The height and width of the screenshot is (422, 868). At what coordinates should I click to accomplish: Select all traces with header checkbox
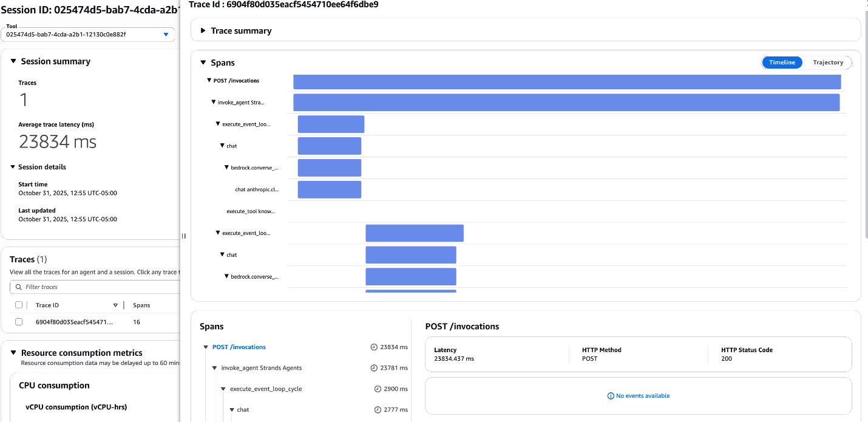[19, 305]
